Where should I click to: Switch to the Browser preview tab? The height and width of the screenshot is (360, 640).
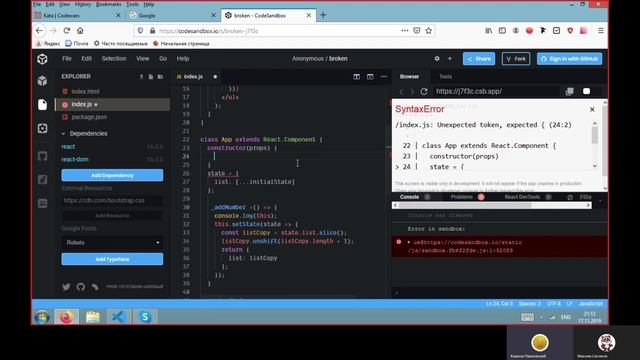coord(409,77)
